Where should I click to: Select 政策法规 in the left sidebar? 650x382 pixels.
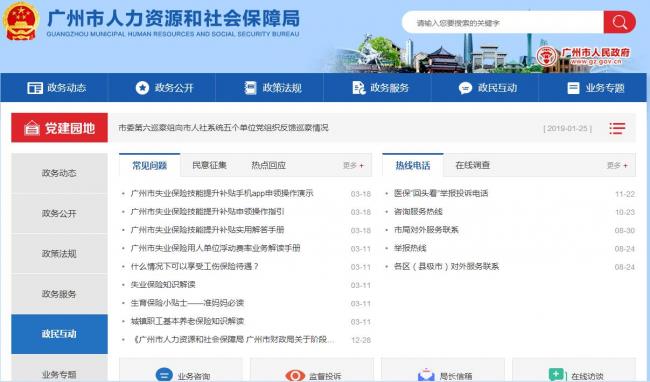pyautogui.click(x=59, y=254)
